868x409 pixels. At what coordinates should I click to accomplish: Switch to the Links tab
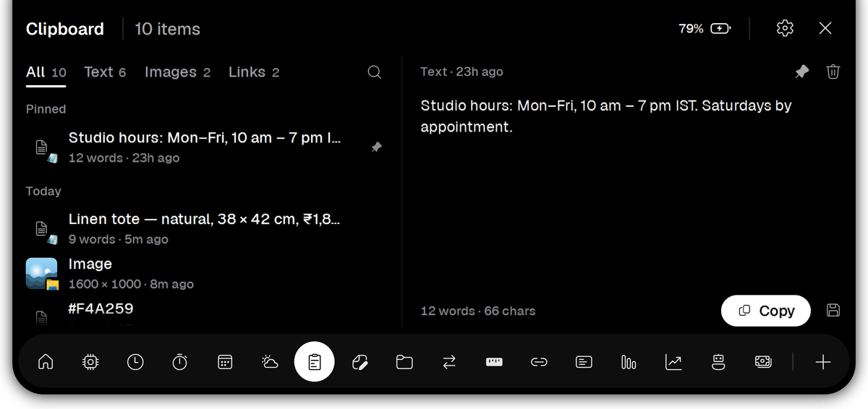(x=254, y=72)
